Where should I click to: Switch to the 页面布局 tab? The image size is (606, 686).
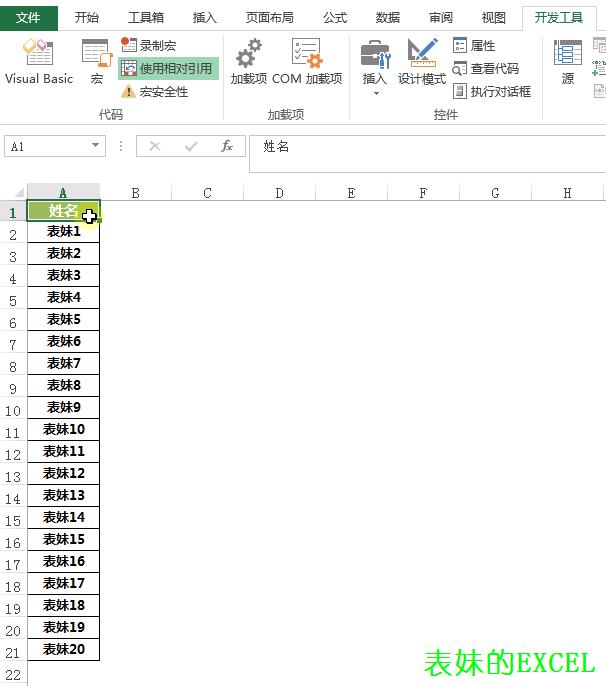[270, 18]
